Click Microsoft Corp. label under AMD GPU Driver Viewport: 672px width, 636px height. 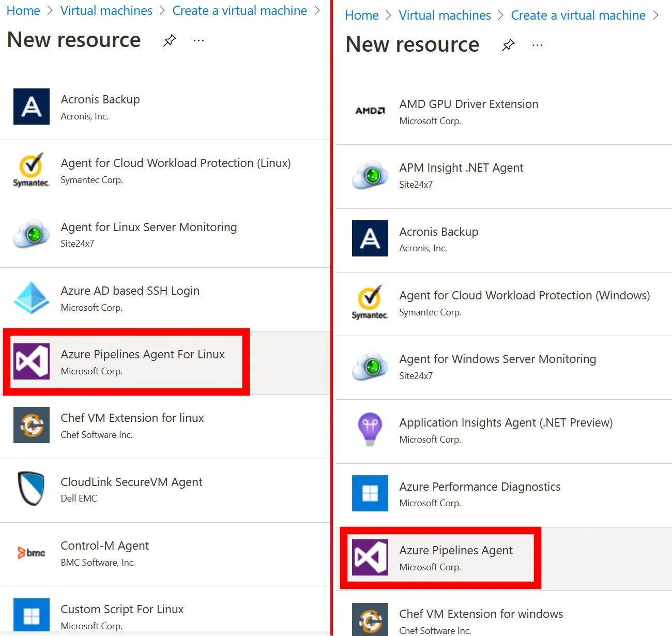[430, 121]
